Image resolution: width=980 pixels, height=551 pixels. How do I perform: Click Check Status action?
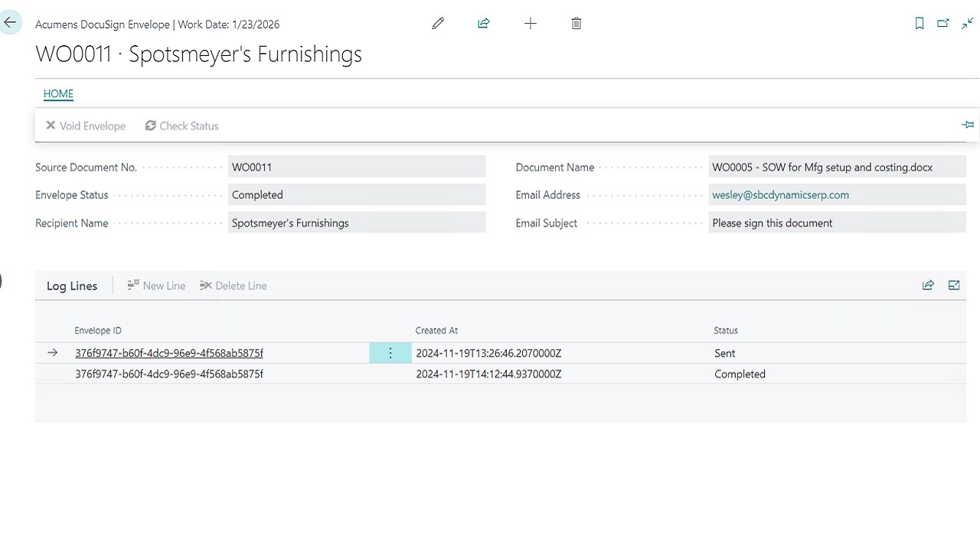point(182,126)
